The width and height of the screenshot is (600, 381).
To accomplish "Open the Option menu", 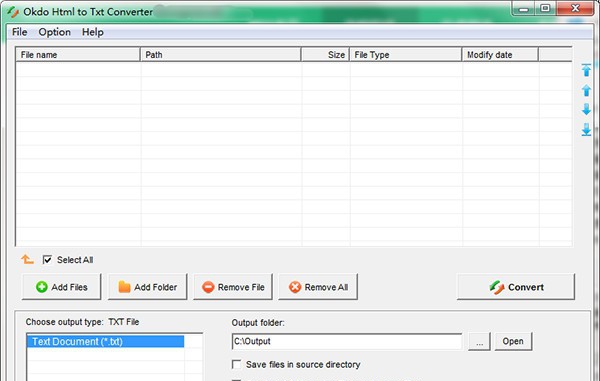I will click(54, 32).
